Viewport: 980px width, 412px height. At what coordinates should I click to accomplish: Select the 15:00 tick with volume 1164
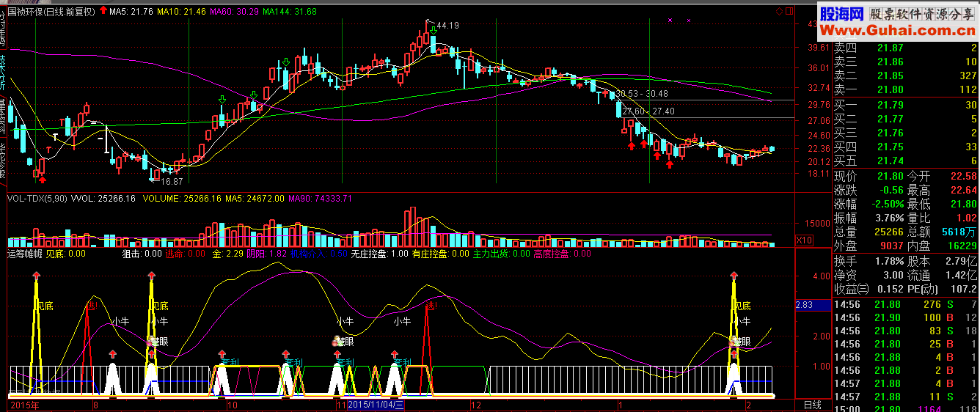[907, 408]
